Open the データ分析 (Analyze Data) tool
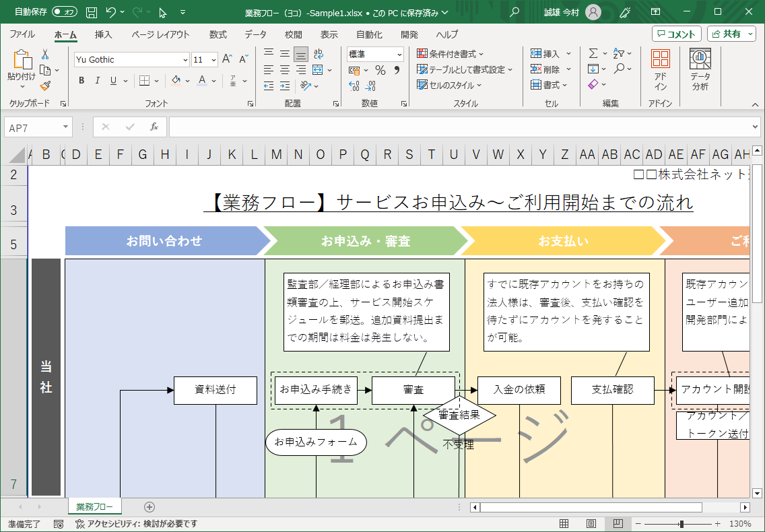 (700, 67)
